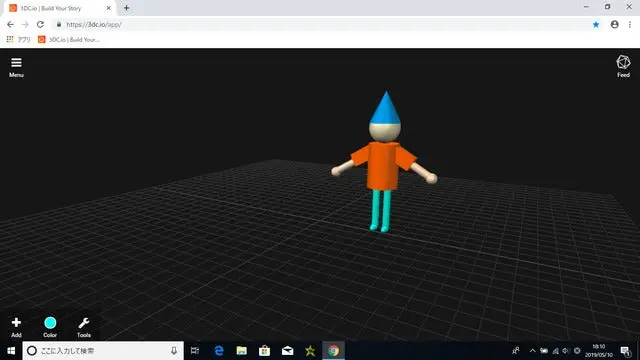Viewport: 640px width, 360px height.
Task: Click the taskbar clock and date
Action: coord(599,351)
